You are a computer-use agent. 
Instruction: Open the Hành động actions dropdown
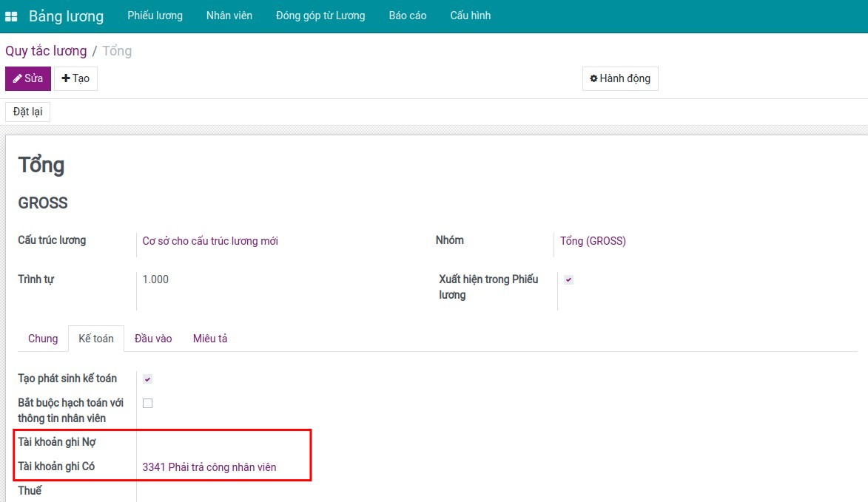click(x=620, y=78)
